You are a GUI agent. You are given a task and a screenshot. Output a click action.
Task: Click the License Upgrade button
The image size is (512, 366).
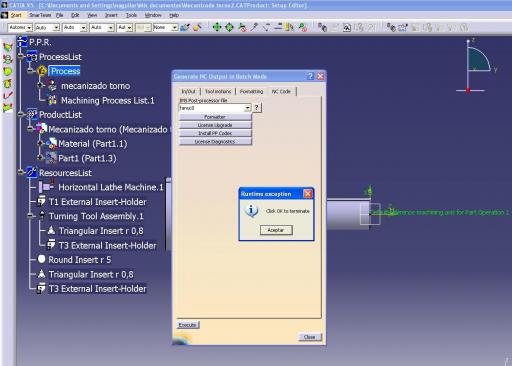tap(215, 125)
